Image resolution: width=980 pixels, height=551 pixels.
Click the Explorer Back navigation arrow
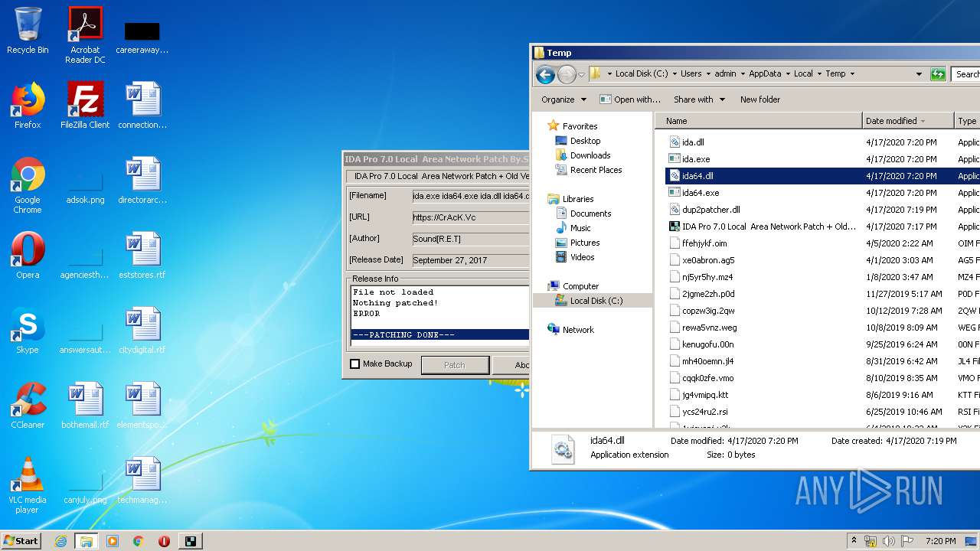coord(545,74)
